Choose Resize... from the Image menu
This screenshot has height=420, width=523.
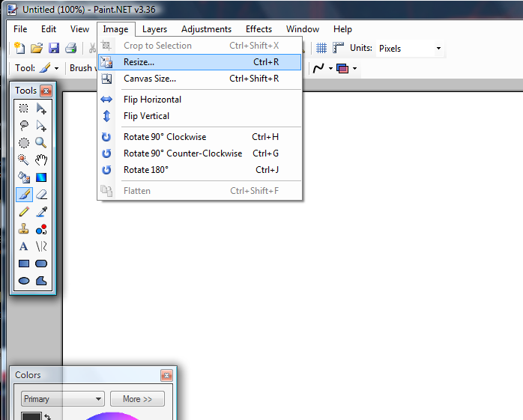(139, 62)
